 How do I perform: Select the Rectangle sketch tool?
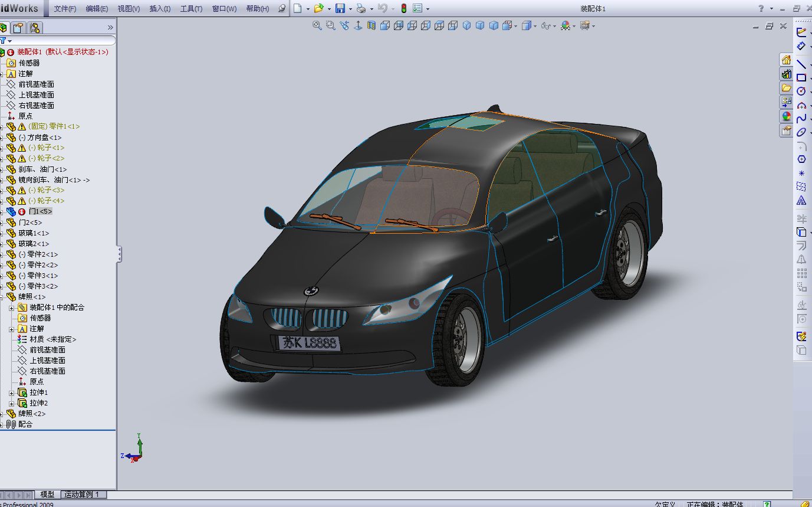point(801,77)
